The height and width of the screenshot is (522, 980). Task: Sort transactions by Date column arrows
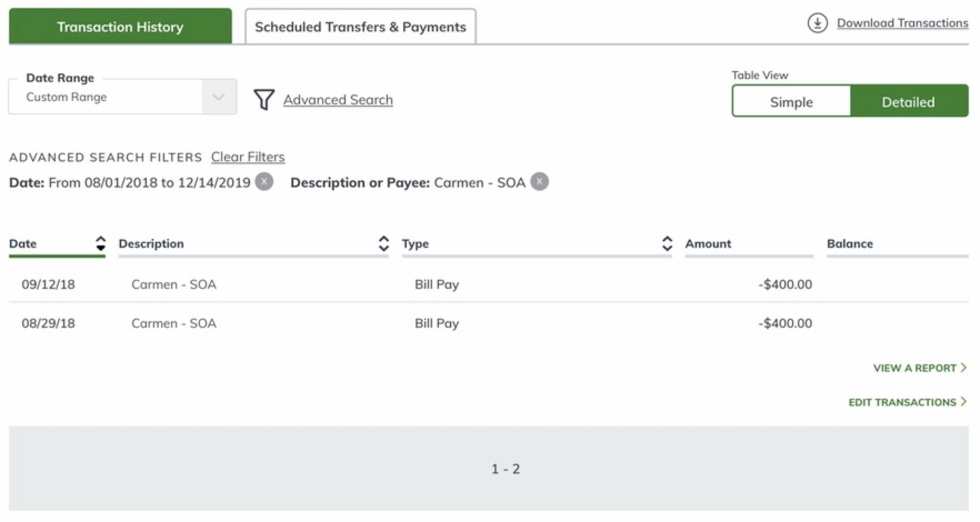101,244
